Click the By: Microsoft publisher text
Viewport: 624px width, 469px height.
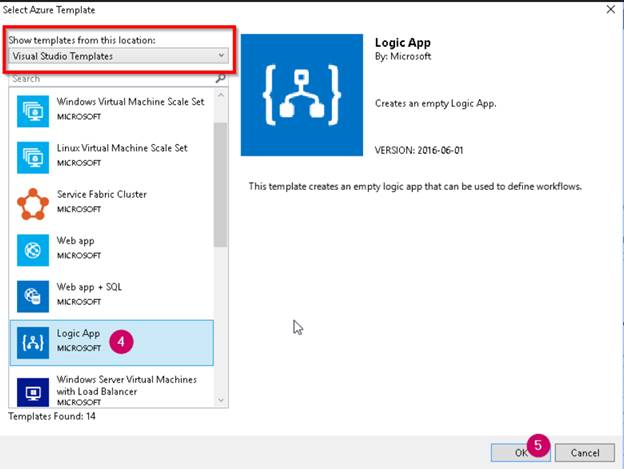[x=403, y=56]
